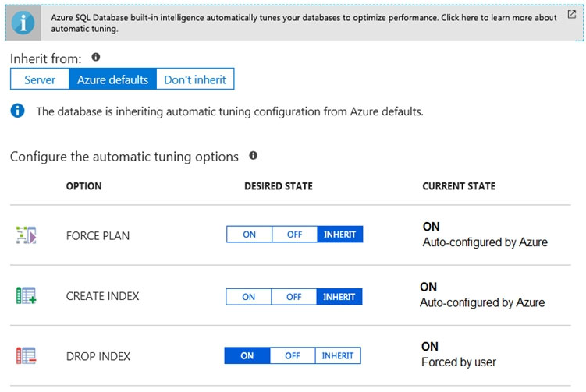
Task: Switch DROP INDEX desired state to OFF
Action: (293, 356)
